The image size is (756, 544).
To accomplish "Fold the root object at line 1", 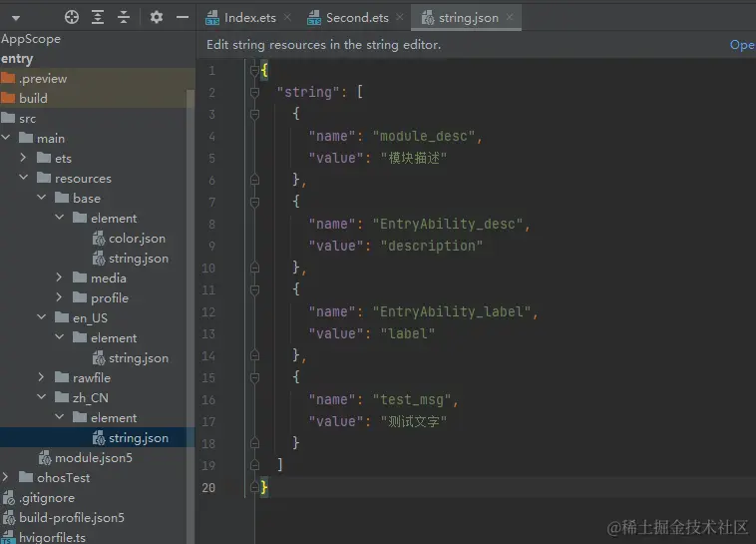I will 254,71.
